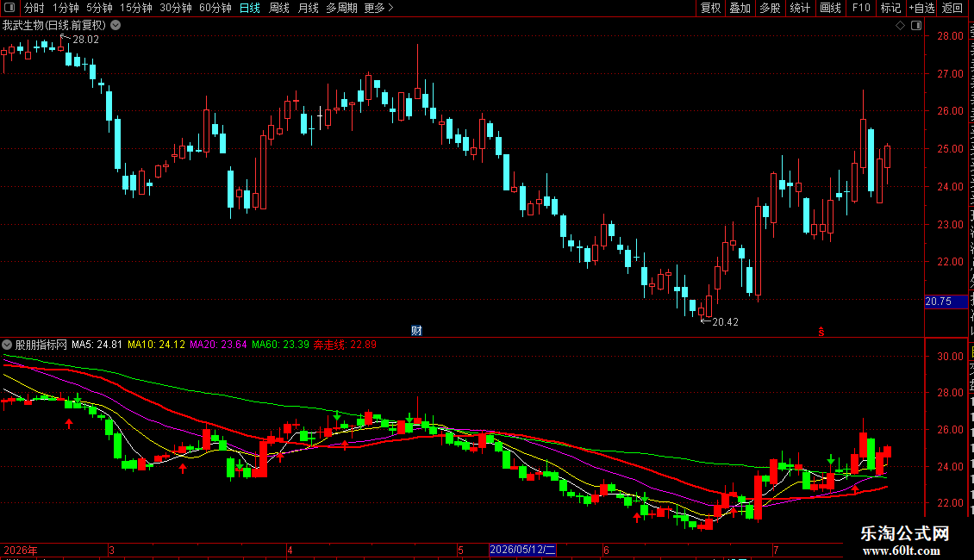Click the current price tag 20.75
974x560 pixels.
click(946, 302)
